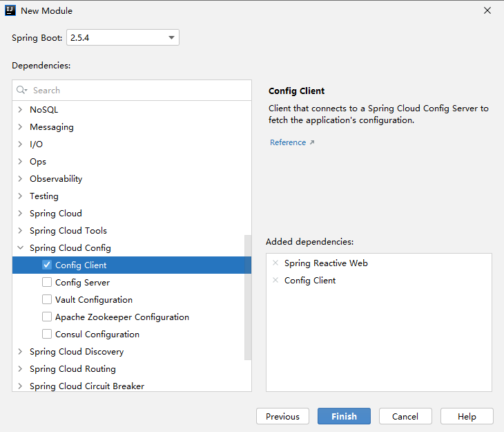Screen dimensions: 504x432
Task: Expand the Testing category
Action: coord(20,196)
